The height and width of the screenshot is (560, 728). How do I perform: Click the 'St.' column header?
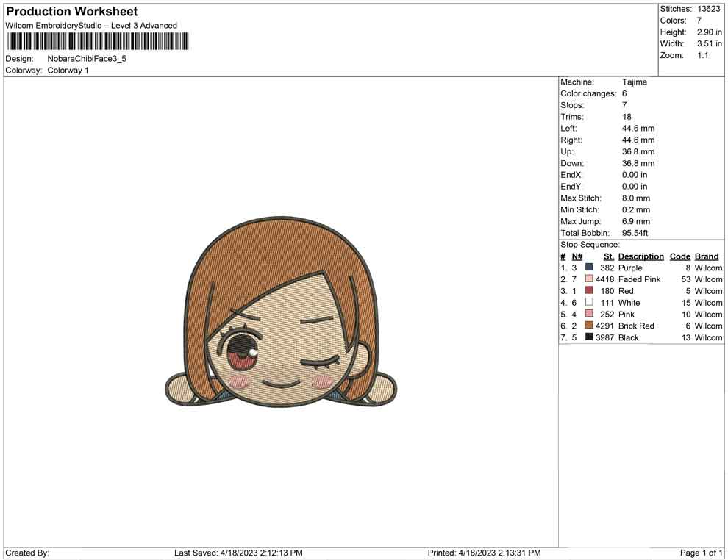tap(609, 256)
